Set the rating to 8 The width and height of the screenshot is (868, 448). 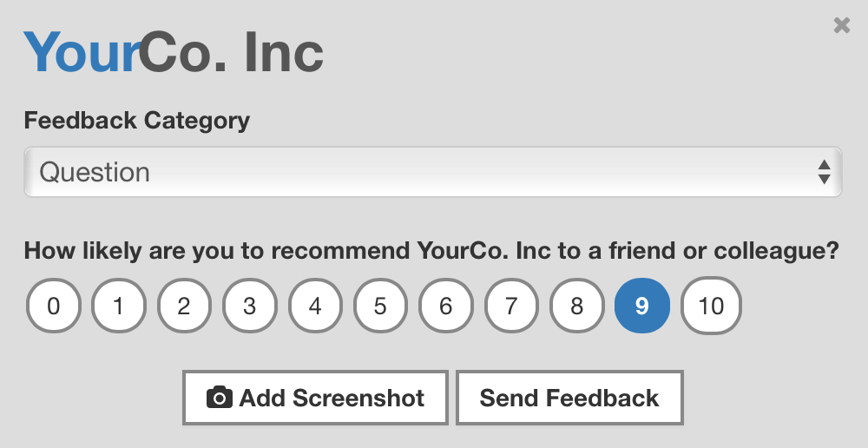coord(576,306)
